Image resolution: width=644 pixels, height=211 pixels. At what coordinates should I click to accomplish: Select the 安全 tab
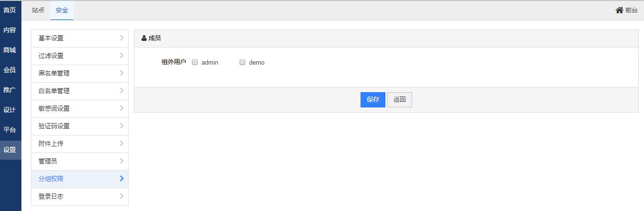[62, 10]
